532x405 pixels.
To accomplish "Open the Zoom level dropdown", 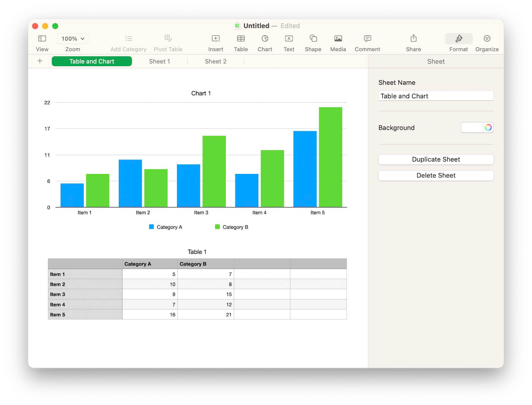I will (x=72, y=38).
